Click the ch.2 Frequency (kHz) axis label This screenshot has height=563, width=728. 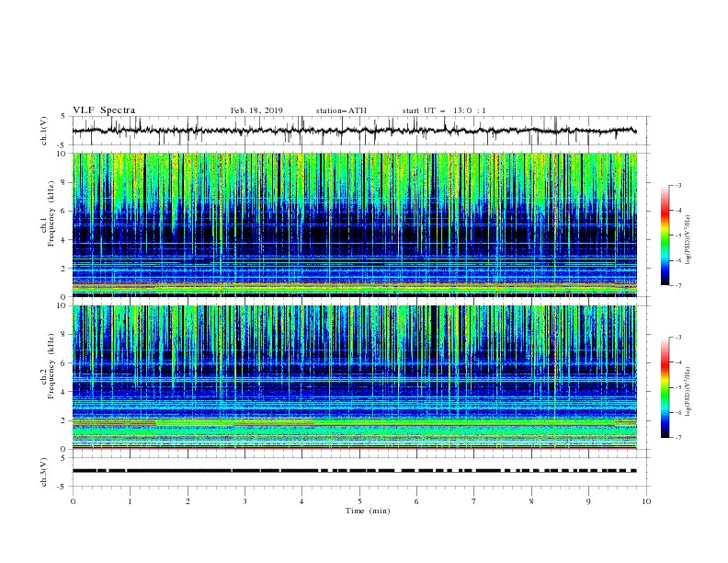click(x=48, y=365)
